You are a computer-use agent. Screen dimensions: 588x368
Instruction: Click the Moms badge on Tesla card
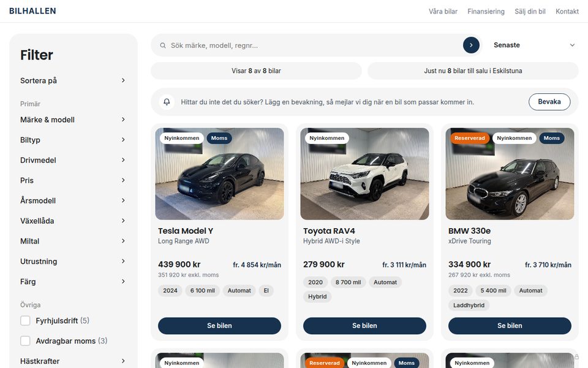[219, 138]
